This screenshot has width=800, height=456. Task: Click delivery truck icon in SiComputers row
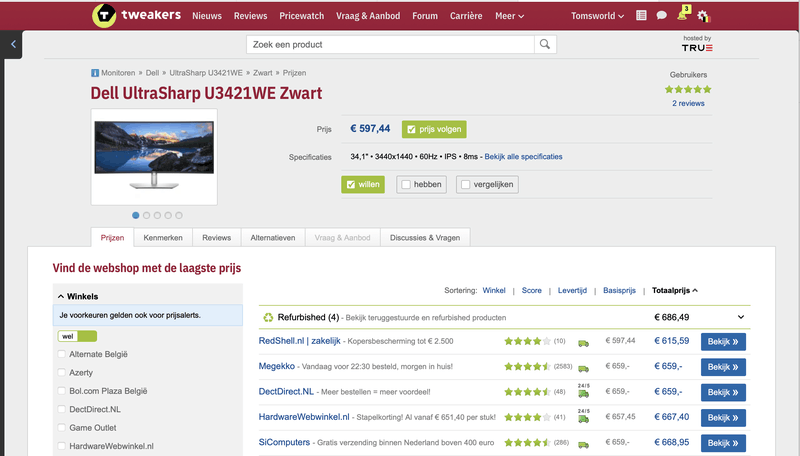pyautogui.click(x=583, y=444)
